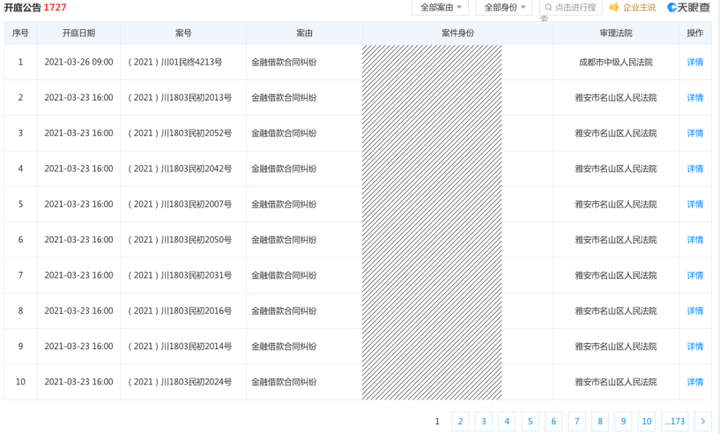The image size is (720, 434).
Task: Open 详情 for case 川1803民初2042号
Action: coord(695,169)
